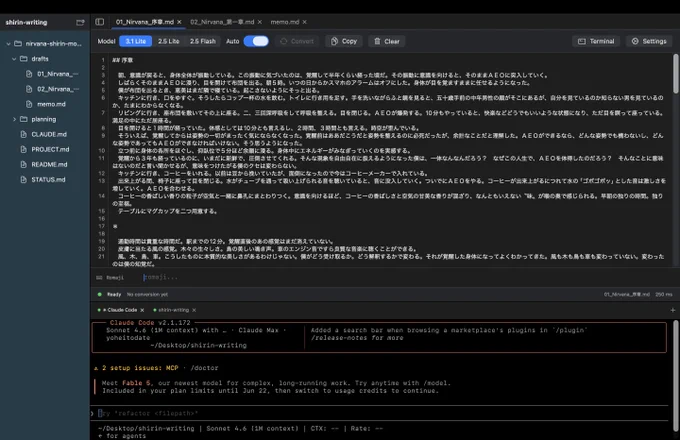Close the shirin-writing terminal tab
This screenshot has width=680, height=440.
pyautogui.click(x=194, y=310)
